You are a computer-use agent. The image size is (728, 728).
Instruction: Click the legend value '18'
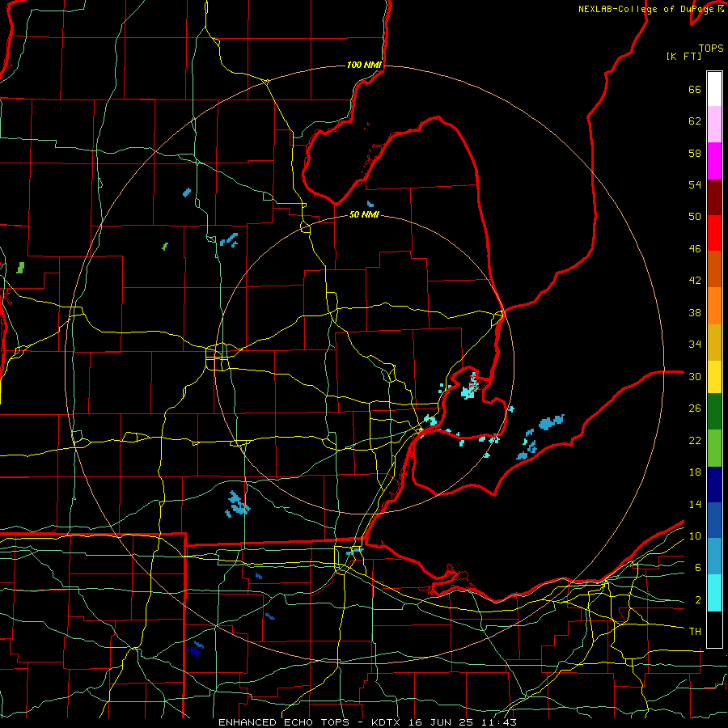(695, 472)
